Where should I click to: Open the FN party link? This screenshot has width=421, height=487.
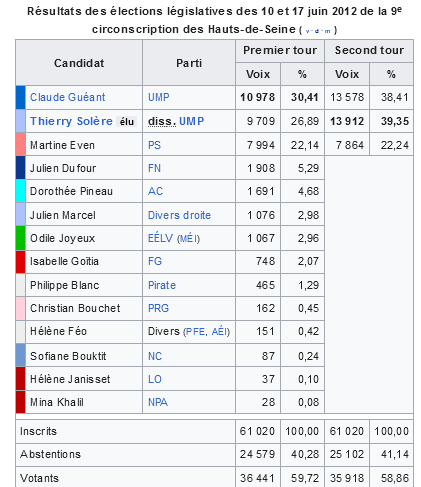pos(154,168)
